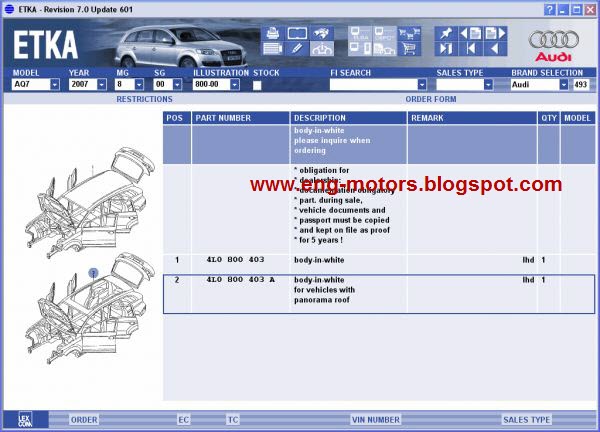Click the LEX COM icon in status bar
Image resolution: width=600 pixels, height=432 pixels.
tap(25, 419)
